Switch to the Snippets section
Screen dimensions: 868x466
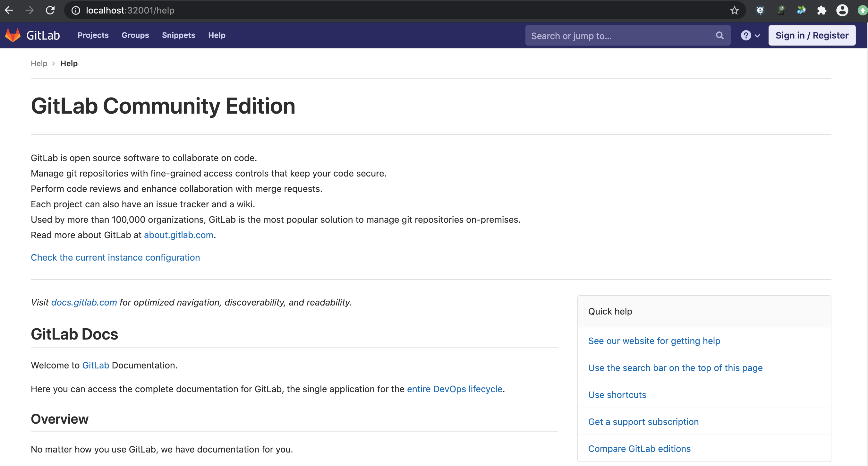point(178,35)
